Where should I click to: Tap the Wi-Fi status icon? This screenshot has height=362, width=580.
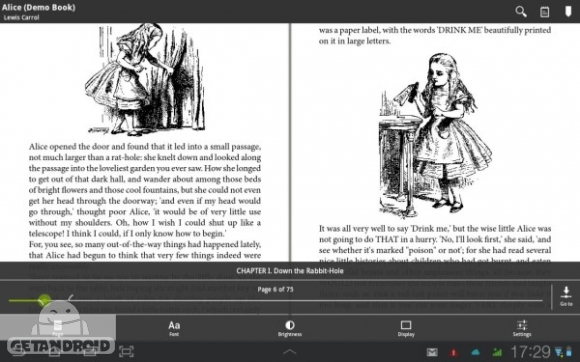tap(558, 352)
